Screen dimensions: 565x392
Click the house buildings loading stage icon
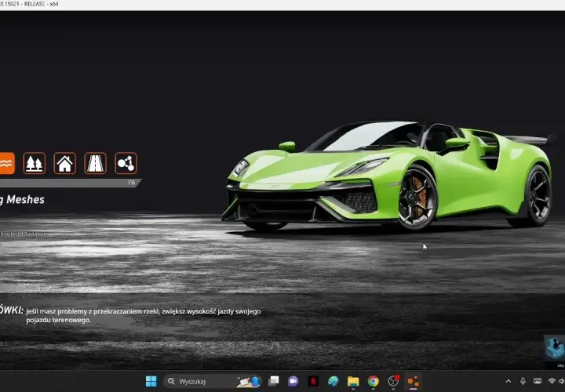(65, 163)
